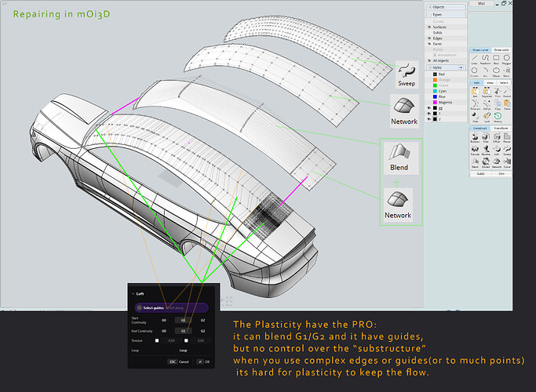The height and width of the screenshot is (392, 536).
Task: Set End Continuity to G0
Action: 164,331
